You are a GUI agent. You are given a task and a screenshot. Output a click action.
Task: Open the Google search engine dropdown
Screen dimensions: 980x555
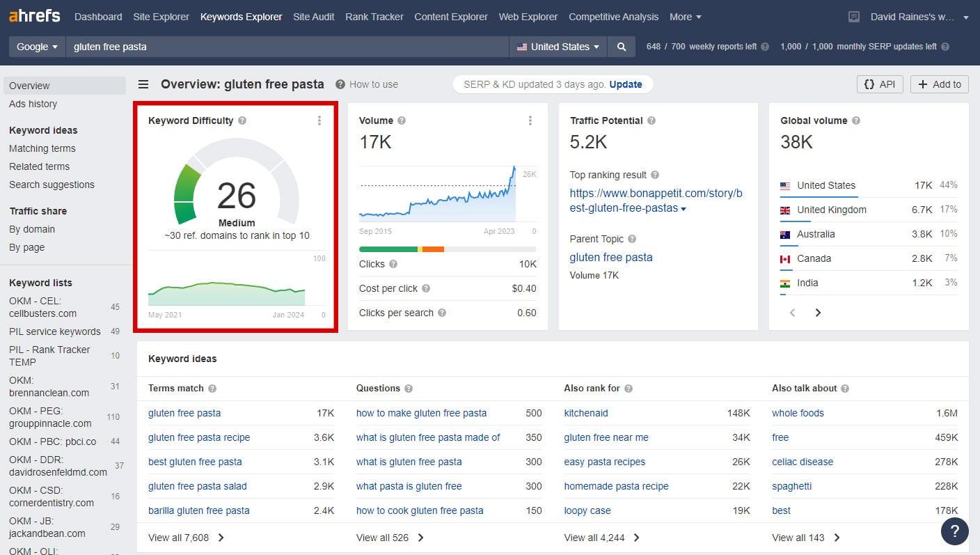click(x=37, y=47)
